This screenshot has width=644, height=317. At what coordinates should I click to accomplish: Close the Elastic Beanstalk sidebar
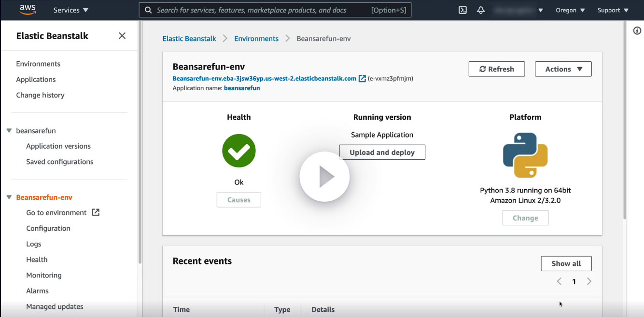point(122,36)
